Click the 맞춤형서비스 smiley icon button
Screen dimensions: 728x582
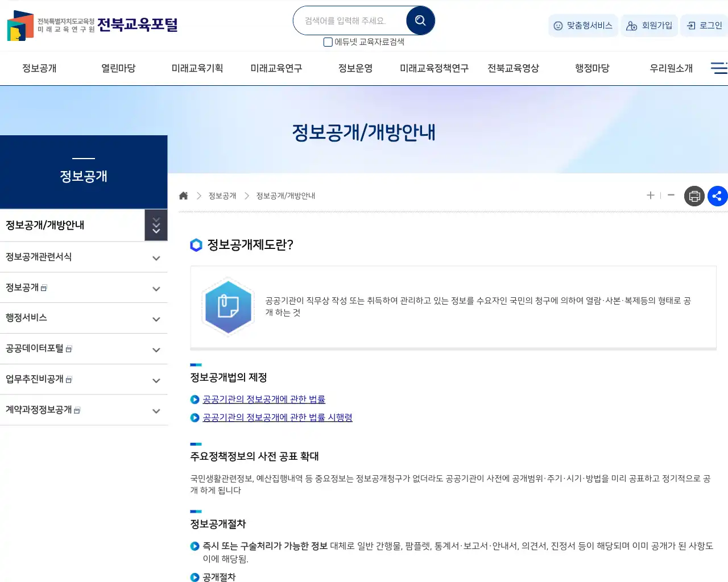coord(582,26)
